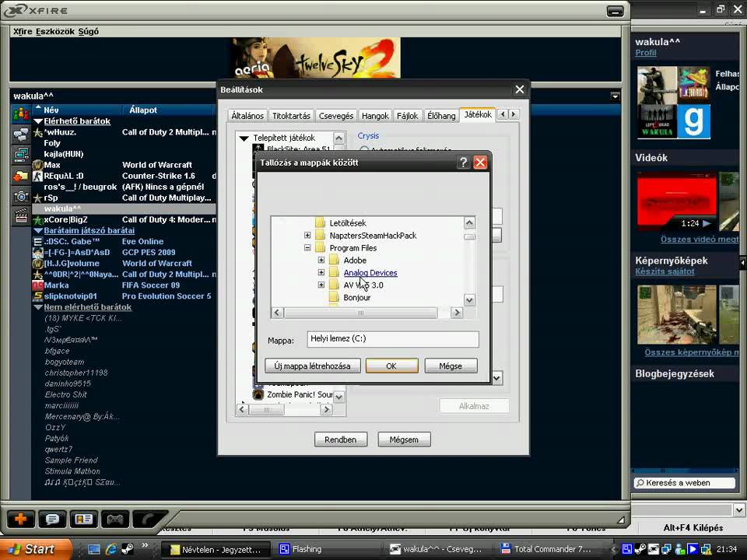Click the profile card icon in bottom toolbar
The image size is (747, 560).
click(84, 519)
